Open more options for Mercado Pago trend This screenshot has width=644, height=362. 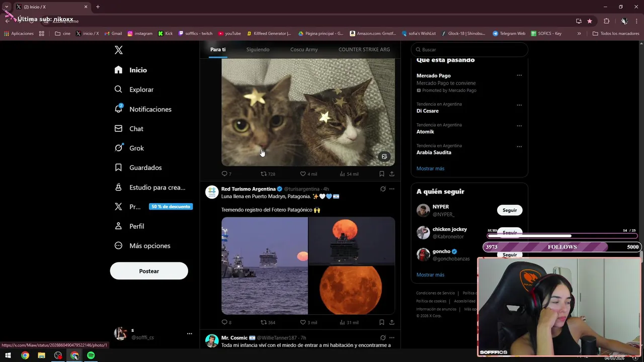point(519,75)
